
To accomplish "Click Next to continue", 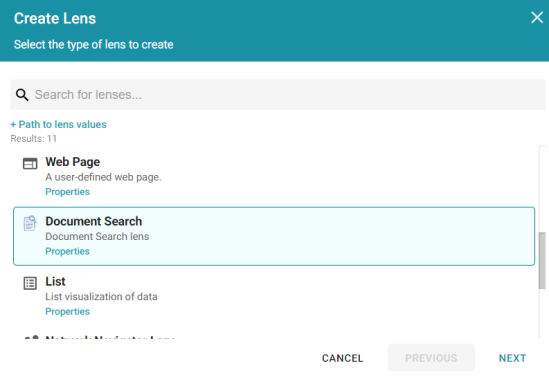I will point(512,358).
